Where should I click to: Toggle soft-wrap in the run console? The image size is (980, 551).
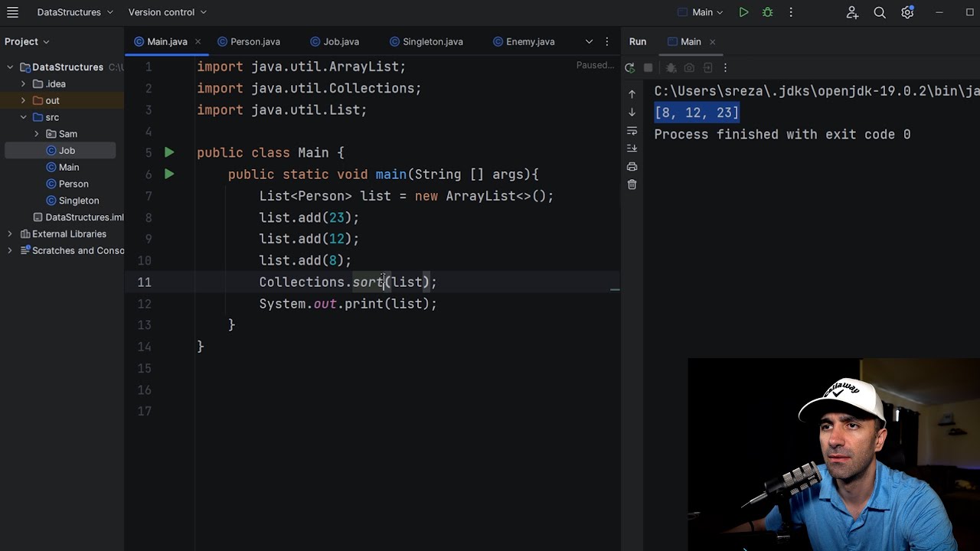pos(632,131)
